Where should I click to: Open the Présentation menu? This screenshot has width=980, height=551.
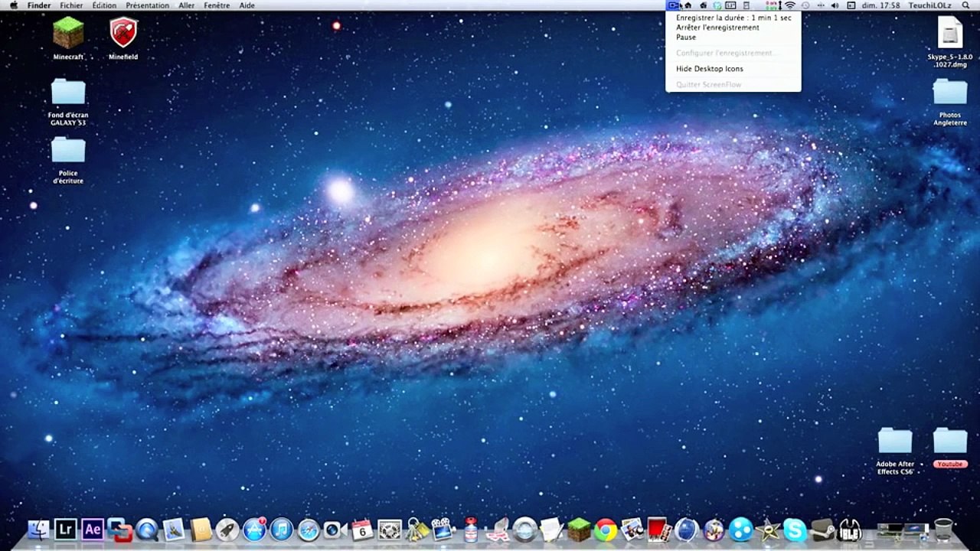coord(148,5)
